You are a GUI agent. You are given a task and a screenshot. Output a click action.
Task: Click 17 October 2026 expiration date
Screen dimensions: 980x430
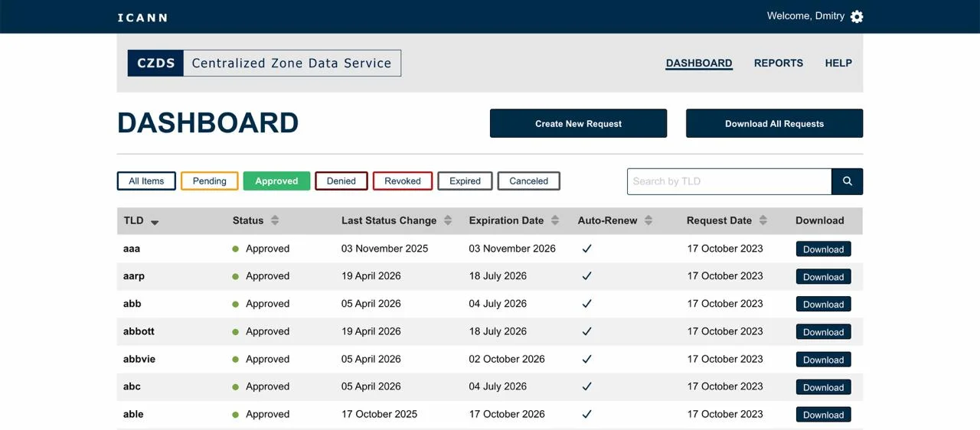(507, 414)
